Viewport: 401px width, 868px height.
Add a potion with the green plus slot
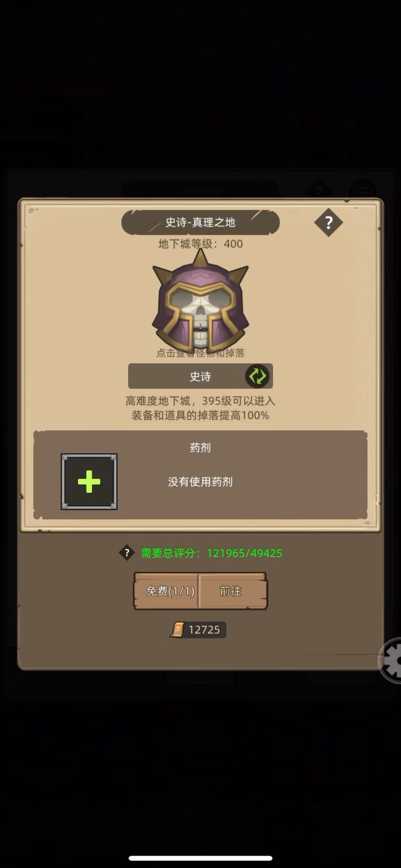(x=89, y=481)
